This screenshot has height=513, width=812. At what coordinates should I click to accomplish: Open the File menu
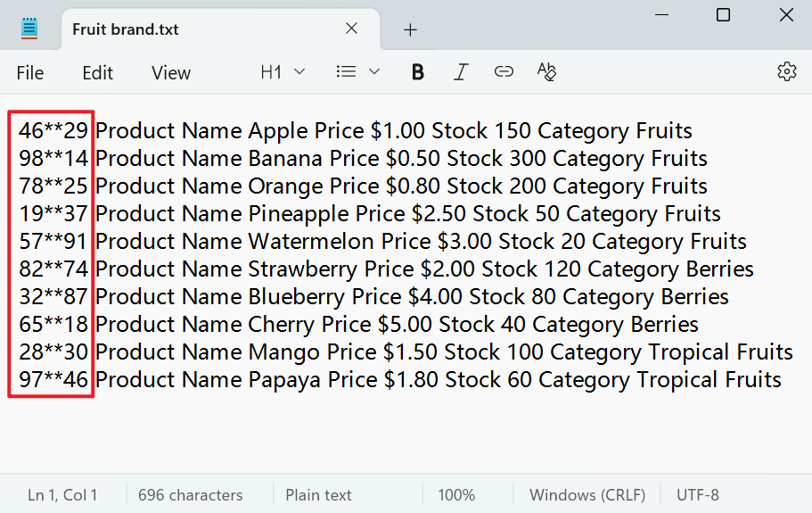pos(30,73)
